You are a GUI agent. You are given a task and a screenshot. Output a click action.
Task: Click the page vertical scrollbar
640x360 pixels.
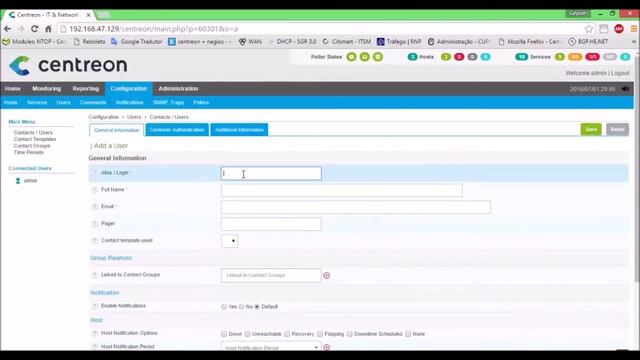(x=637, y=169)
